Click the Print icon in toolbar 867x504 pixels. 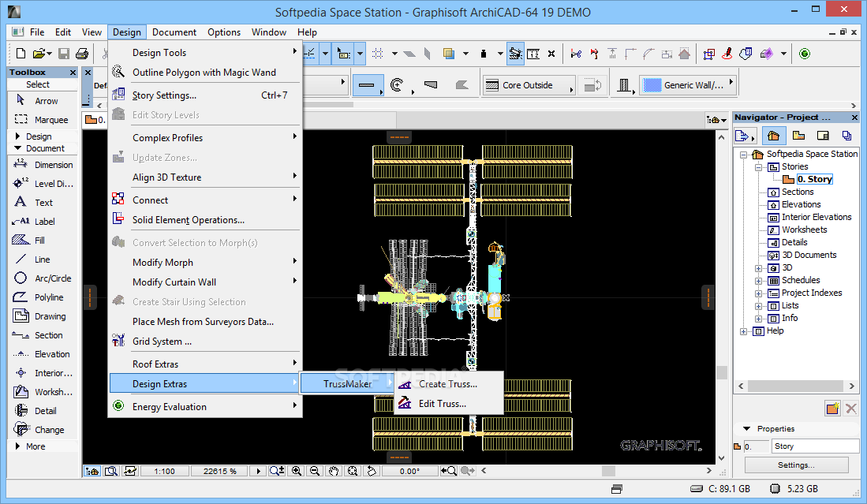(82, 54)
